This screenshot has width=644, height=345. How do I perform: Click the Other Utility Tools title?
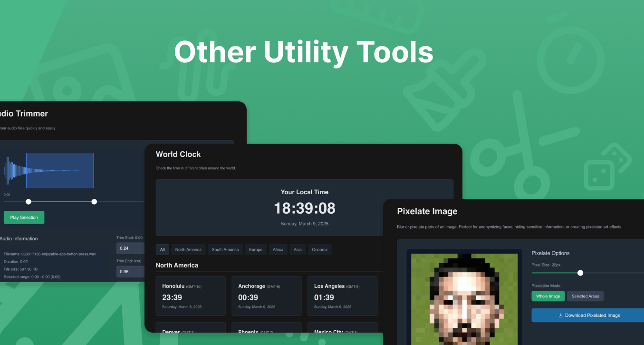click(x=304, y=51)
